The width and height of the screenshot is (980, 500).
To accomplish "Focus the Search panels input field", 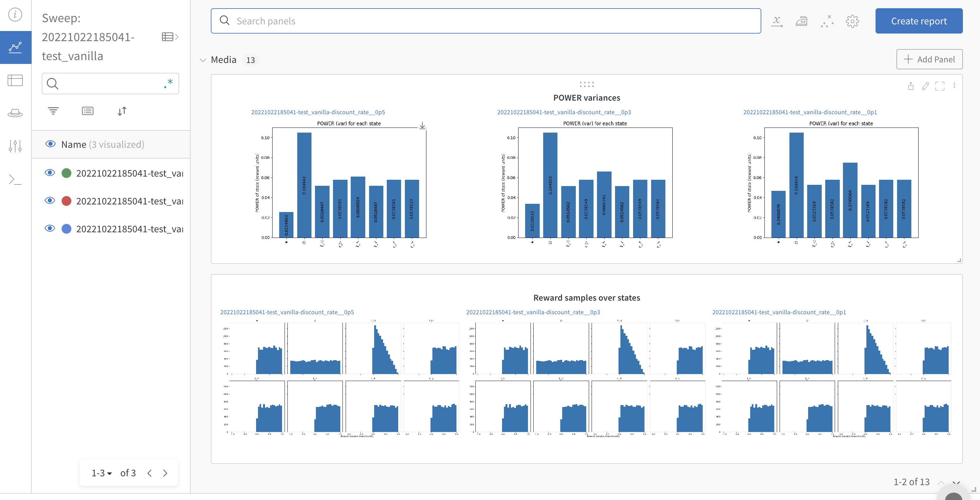I will click(486, 21).
